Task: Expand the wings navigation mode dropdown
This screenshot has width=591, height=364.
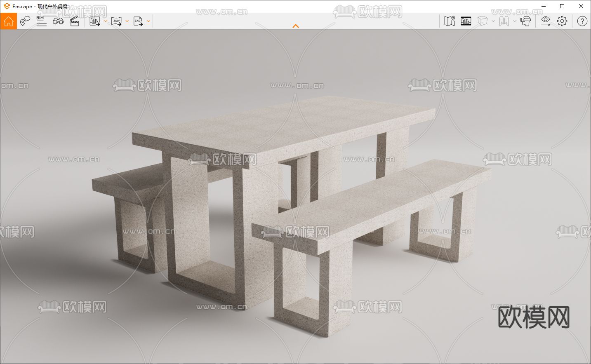Action: (515, 21)
